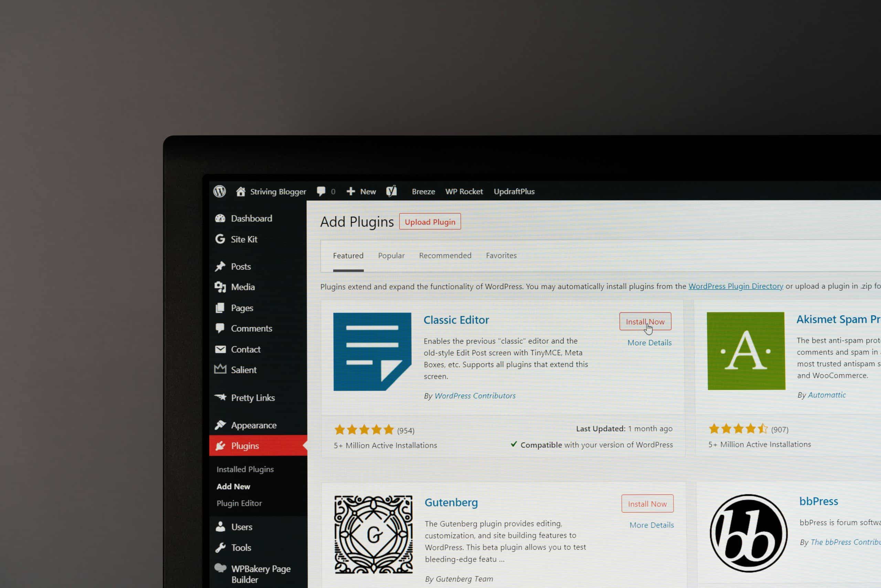Viewport: 881px width, 588px height.
Task: Open the Favorites tab in plugins
Action: (500, 255)
